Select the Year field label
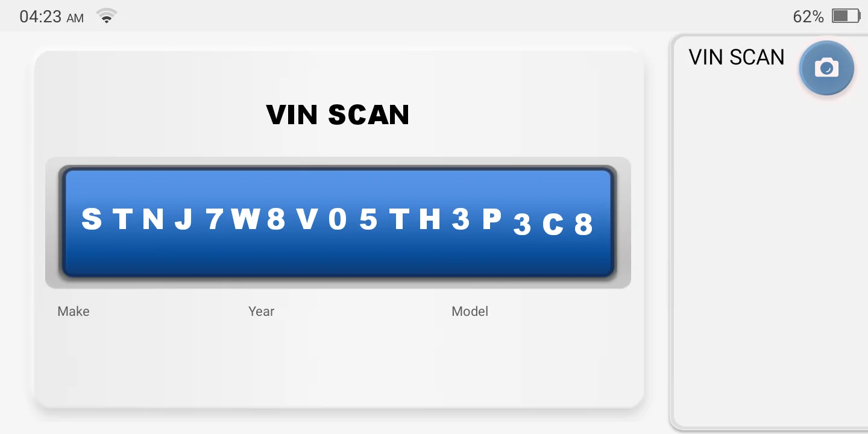This screenshot has width=868, height=434. pos(261,312)
